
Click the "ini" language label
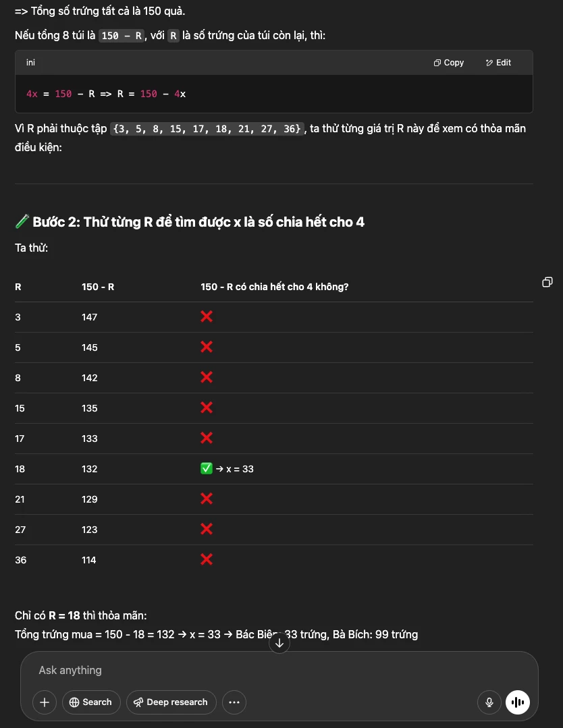[x=31, y=63]
